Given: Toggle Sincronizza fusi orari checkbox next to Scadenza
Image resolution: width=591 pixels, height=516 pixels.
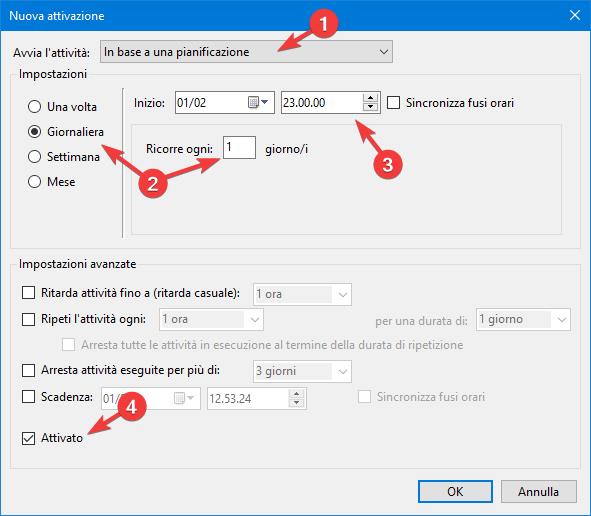Looking at the screenshot, I should coord(364,397).
